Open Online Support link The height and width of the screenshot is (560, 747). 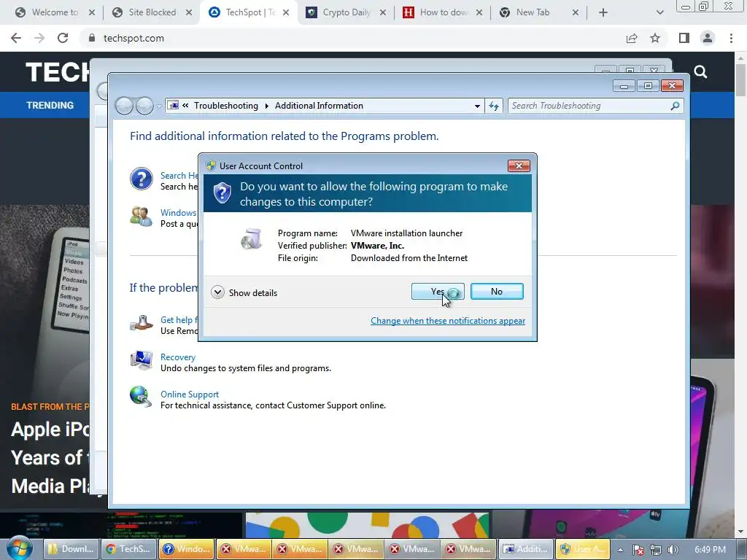[190, 394]
